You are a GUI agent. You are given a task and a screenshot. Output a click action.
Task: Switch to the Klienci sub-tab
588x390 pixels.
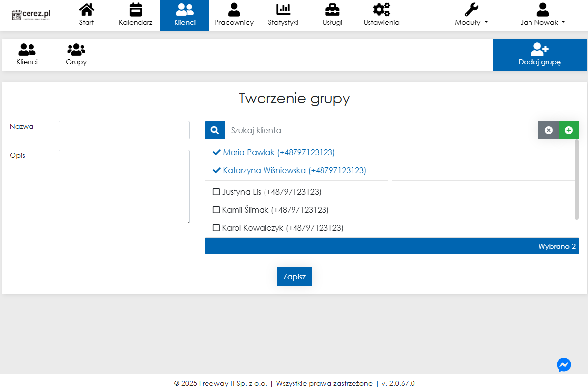[27, 55]
